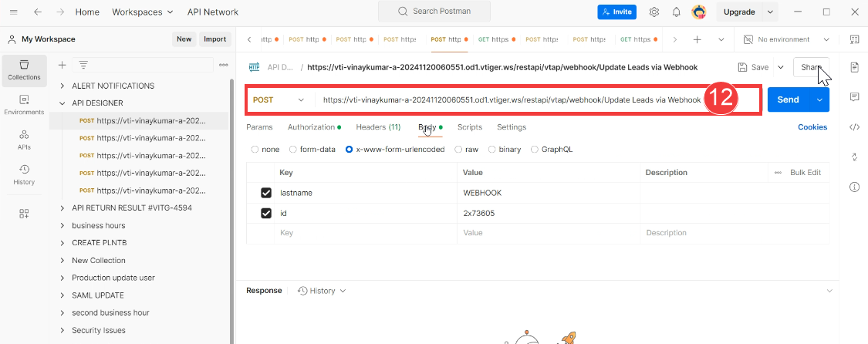This screenshot has width=868, height=344.
Task: Go forward with the right arrow
Action: click(60, 12)
